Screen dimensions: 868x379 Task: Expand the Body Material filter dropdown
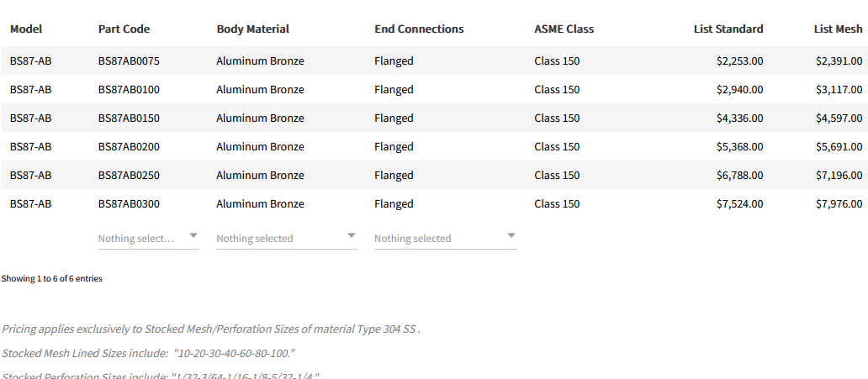(x=278, y=238)
